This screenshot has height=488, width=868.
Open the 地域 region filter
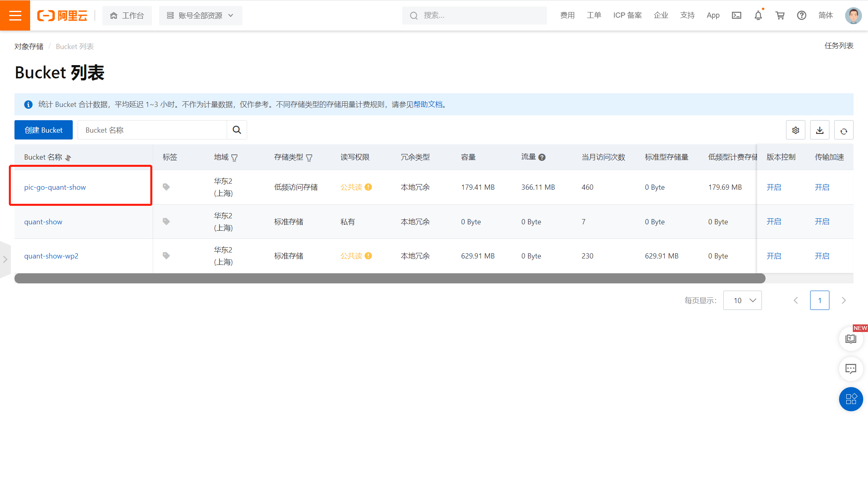pyautogui.click(x=234, y=158)
